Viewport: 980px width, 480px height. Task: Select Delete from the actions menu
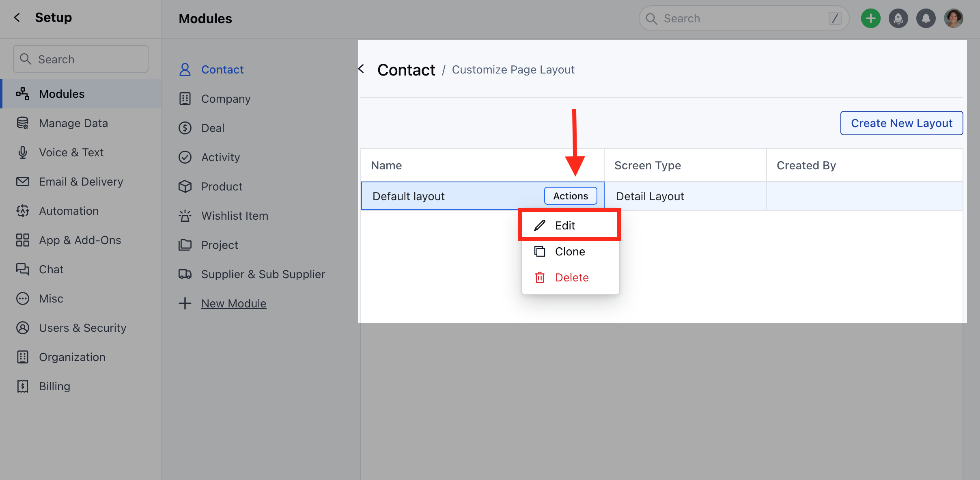[571, 277]
